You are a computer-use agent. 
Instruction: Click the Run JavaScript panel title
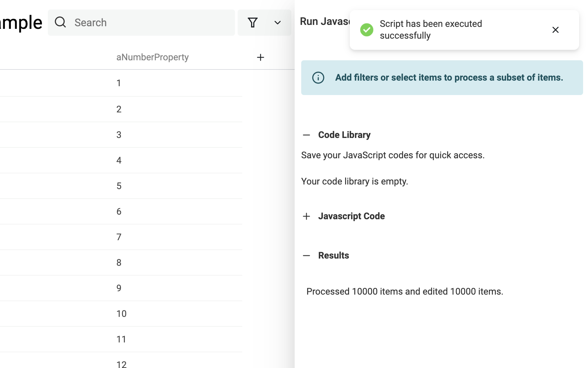pos(324,22)
